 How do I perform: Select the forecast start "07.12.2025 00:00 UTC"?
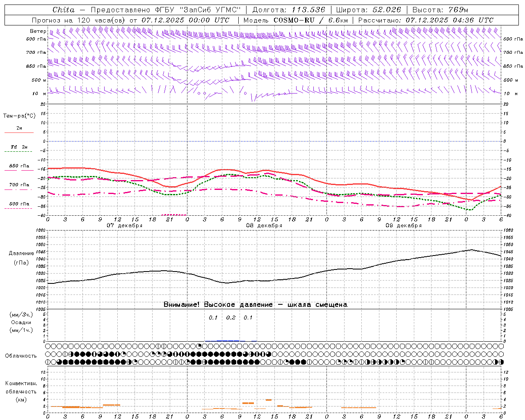click(x=185, y=20)
